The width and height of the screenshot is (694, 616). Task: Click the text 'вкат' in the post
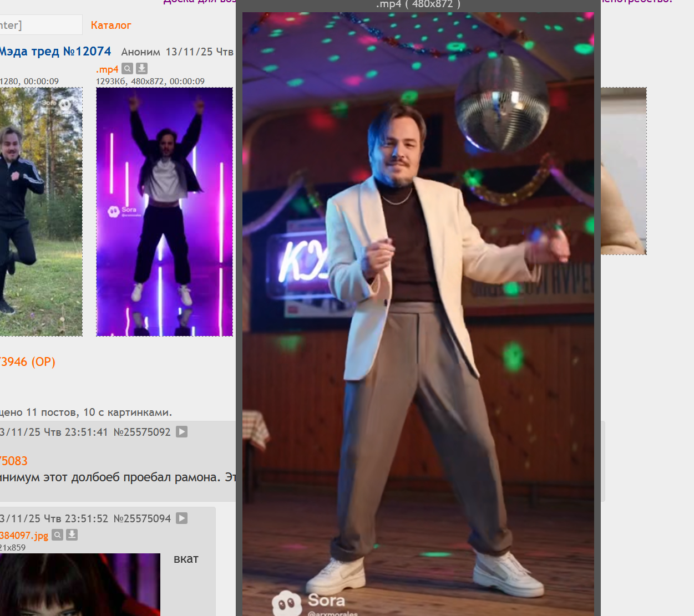point(186,559)
